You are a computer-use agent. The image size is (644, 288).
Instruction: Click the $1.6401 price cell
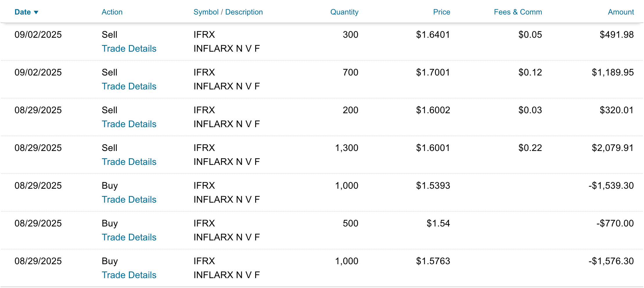pos(433,35)
